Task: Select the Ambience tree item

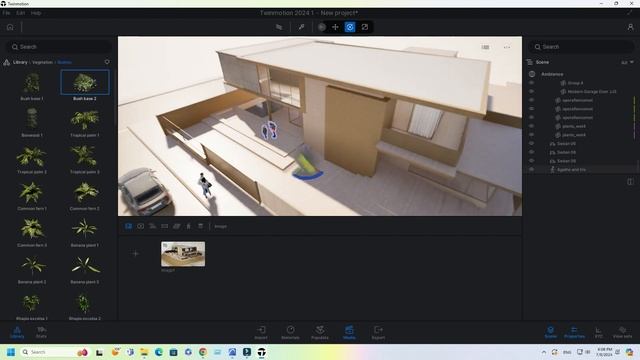Action: 552,74
